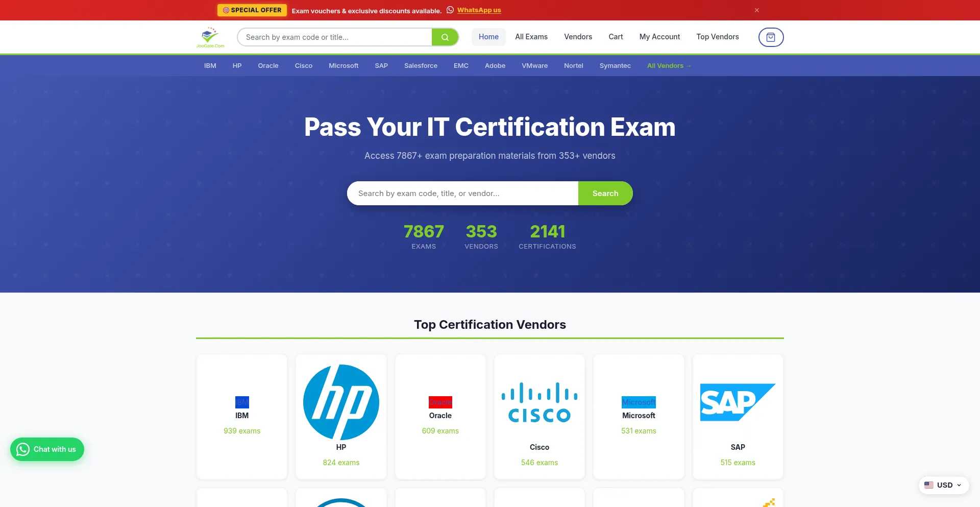Select HP in the vendor bar
Image resolution: width=980 pixels, height=507 pixels.
click(237, 66)
